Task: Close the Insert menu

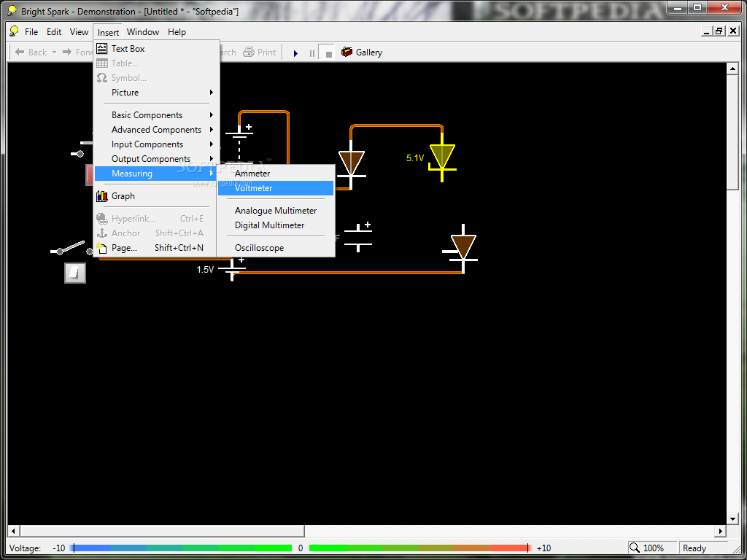Action: (x=108, y=32)
